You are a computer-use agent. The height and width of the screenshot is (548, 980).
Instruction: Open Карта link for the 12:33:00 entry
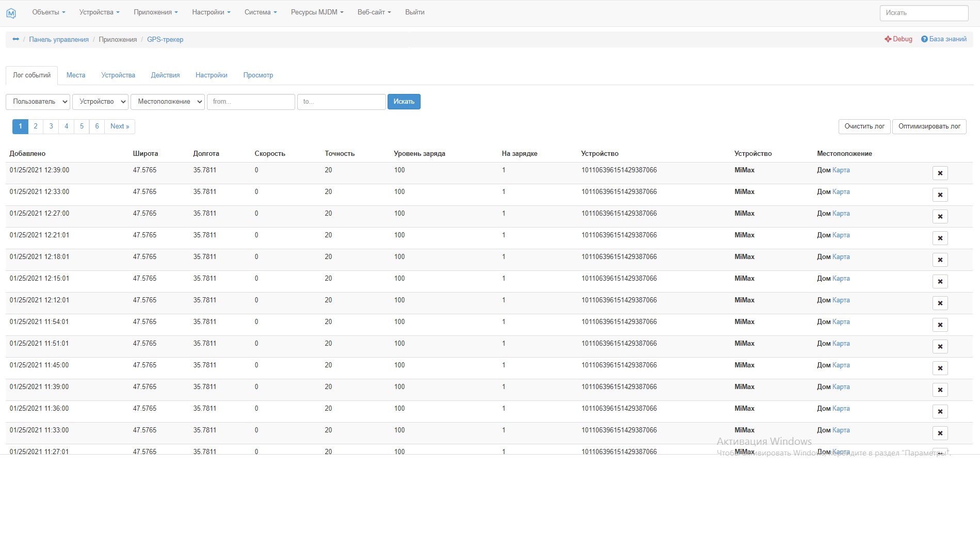(841, 192)
